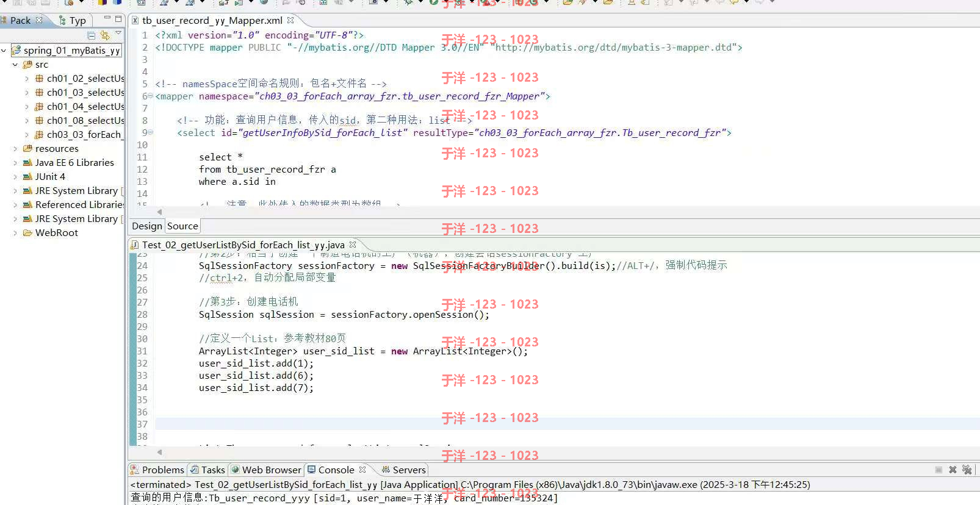The height and width of the screenshot is (505, 980).
Task: Click the left scroll arrow of Java editor
Action: [x=160, y=453]
